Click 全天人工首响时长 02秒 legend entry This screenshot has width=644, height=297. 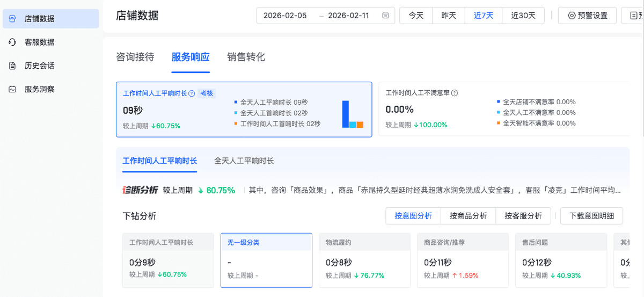tap(271, 113)
